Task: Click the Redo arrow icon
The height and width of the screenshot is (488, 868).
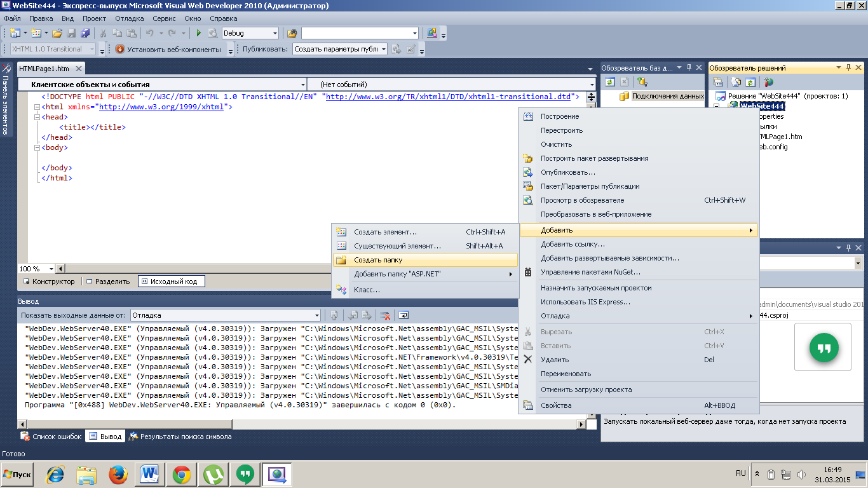Action: pos(172,33)
